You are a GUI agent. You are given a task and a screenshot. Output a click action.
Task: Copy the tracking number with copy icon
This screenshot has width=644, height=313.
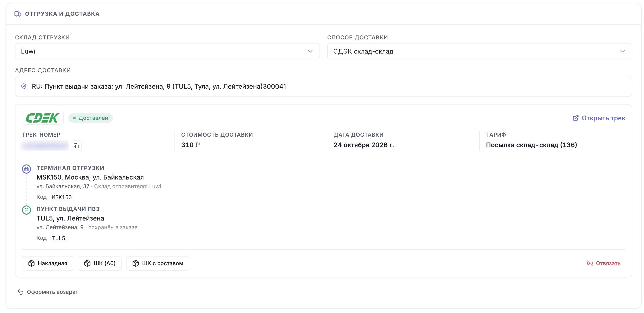(76, 146)
